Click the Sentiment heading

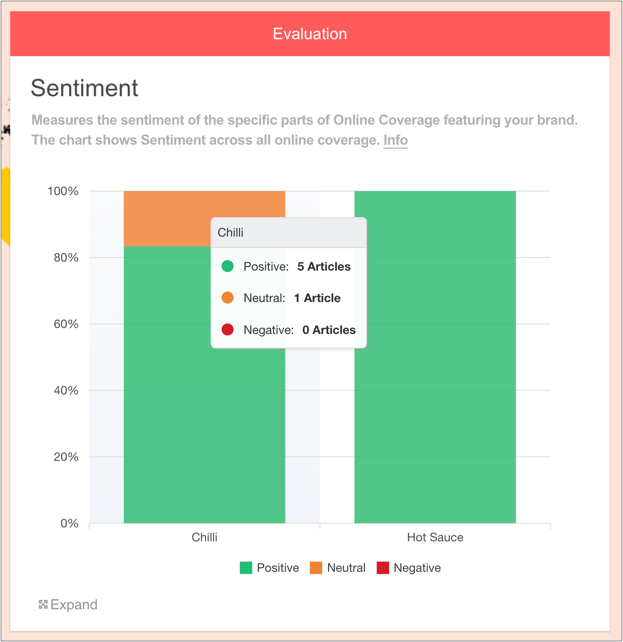pos(84,88)
